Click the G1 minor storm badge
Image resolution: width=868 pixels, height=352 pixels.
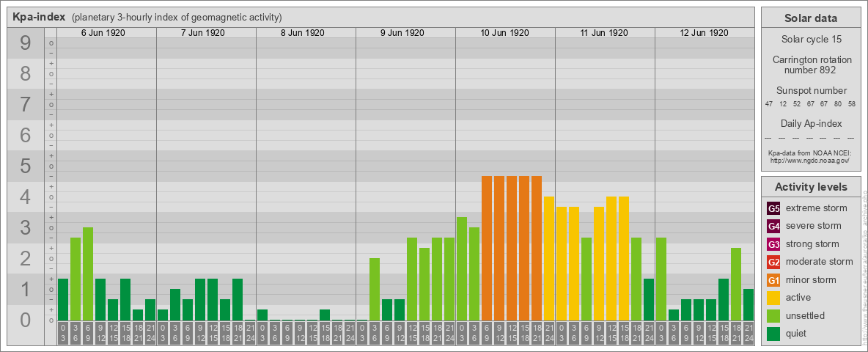pyautogui.click(x=773, y=280)
